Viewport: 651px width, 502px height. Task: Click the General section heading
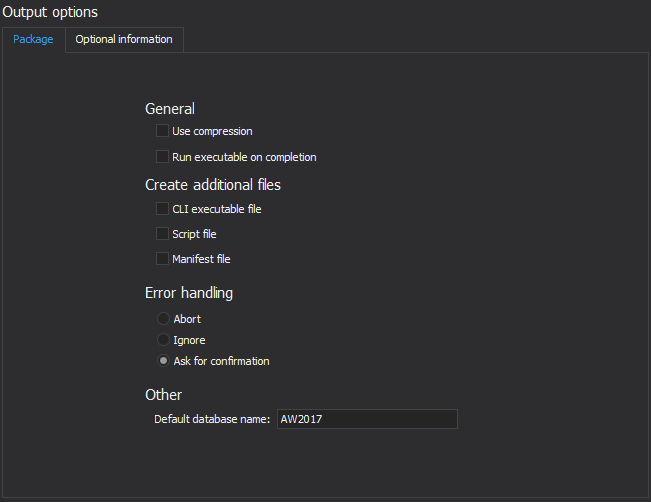170,109
